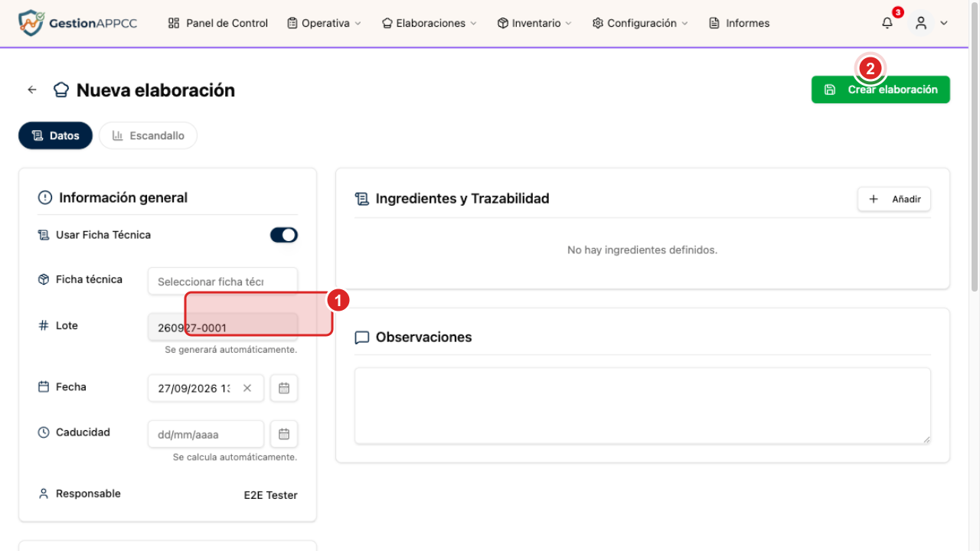Screen dimensions: 980x551
Task: Clear the Fecha value with X
Action: (247, 388)
